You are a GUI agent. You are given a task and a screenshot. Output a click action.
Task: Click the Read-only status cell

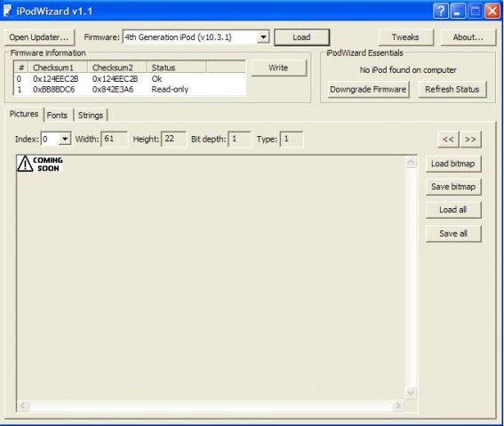click(x=170, y=89)
